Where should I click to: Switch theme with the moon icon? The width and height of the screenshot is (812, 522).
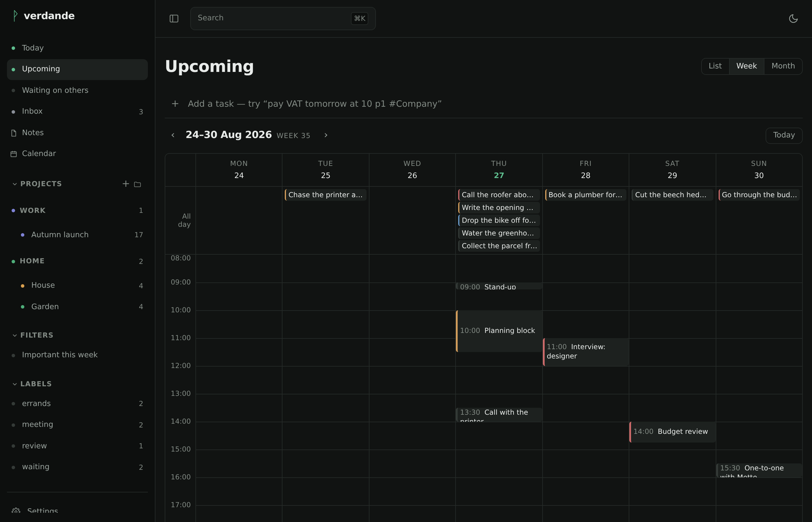(x=793, y=19)
